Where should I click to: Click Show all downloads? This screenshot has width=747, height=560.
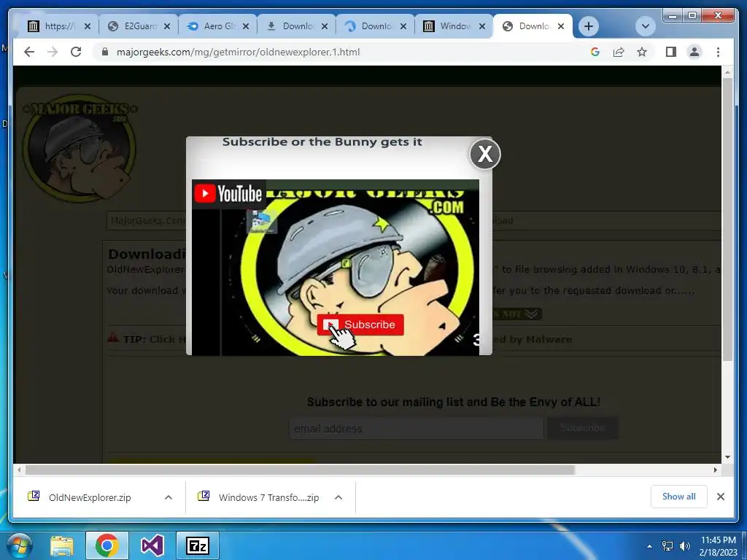pyautogui.click(x=679, y=497)
